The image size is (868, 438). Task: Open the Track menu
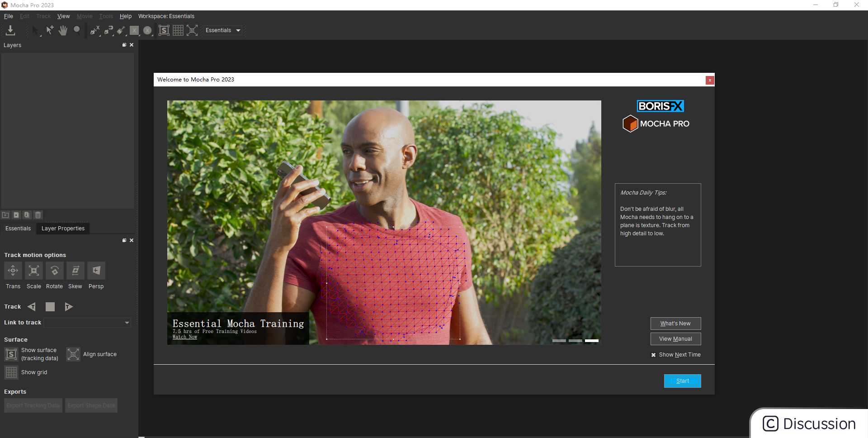pyautogui.click(x=43, y=16)
